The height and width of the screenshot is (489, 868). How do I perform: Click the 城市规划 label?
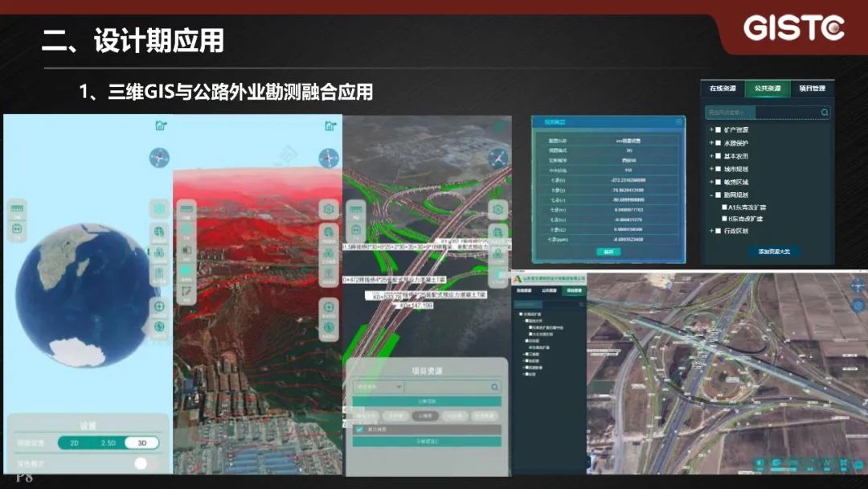(735, 169)
